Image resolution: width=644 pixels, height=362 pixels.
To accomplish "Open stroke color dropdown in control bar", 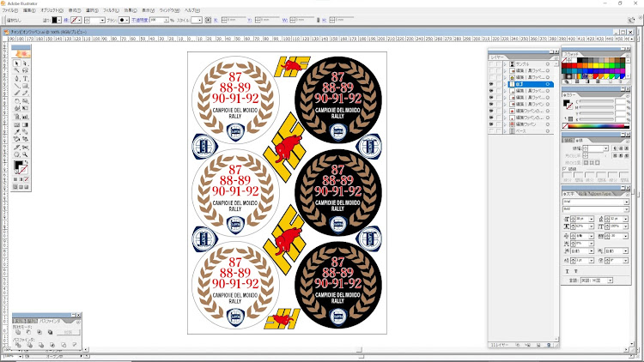I will pos(79,20).
